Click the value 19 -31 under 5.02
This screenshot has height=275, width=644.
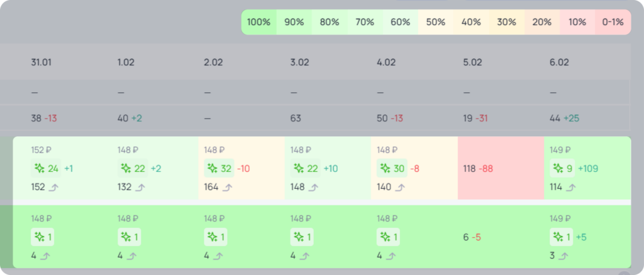pos(475,119)
